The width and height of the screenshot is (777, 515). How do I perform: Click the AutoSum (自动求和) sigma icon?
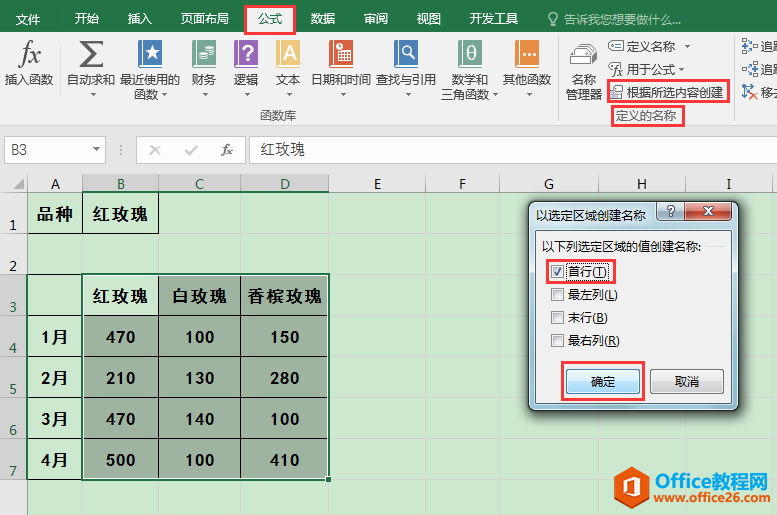pyautogui.click(x=92, y=54)
